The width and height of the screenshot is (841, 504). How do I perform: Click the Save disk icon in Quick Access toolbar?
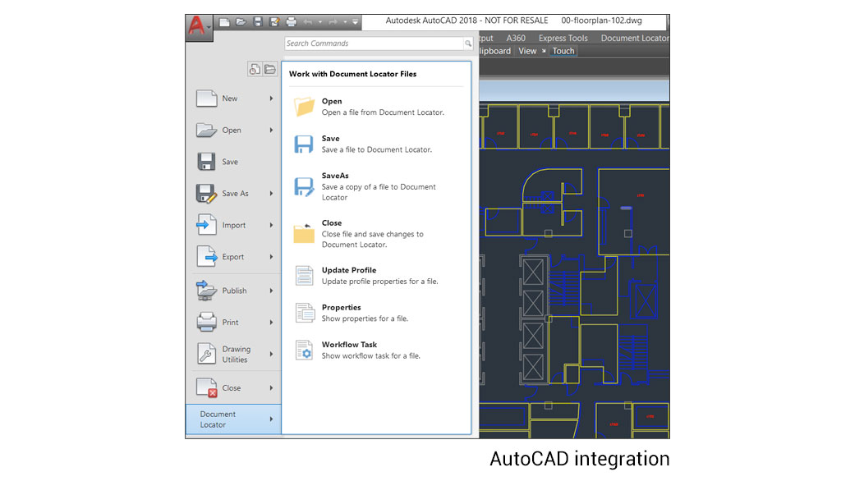(258, 22)
